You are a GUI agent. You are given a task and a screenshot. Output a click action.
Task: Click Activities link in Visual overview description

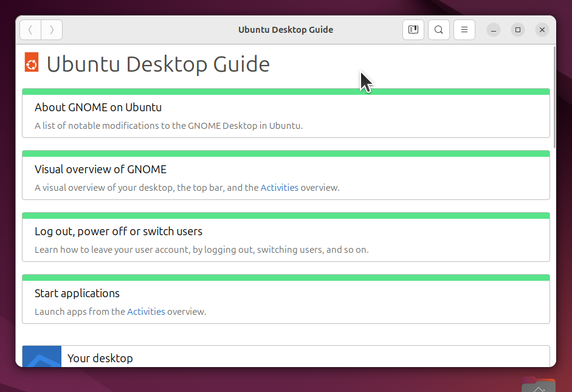click(x=280, y=188)
